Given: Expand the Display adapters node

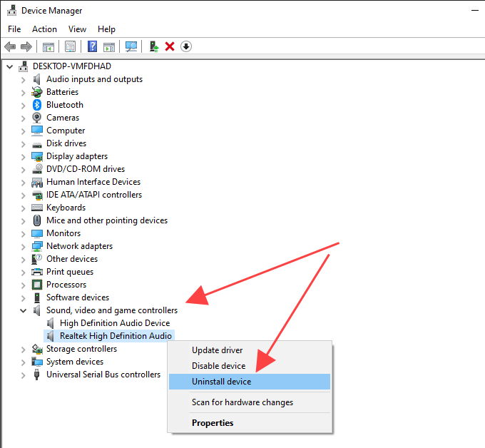Looking at the screenshot, I should point(24,156).
